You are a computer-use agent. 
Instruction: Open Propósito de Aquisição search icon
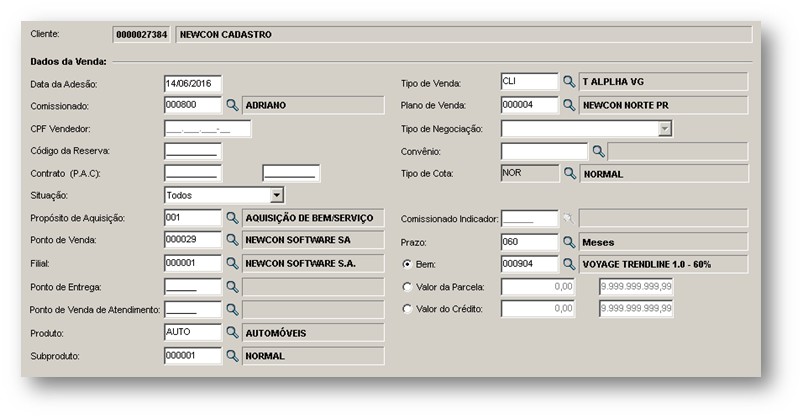pos(233,218)
